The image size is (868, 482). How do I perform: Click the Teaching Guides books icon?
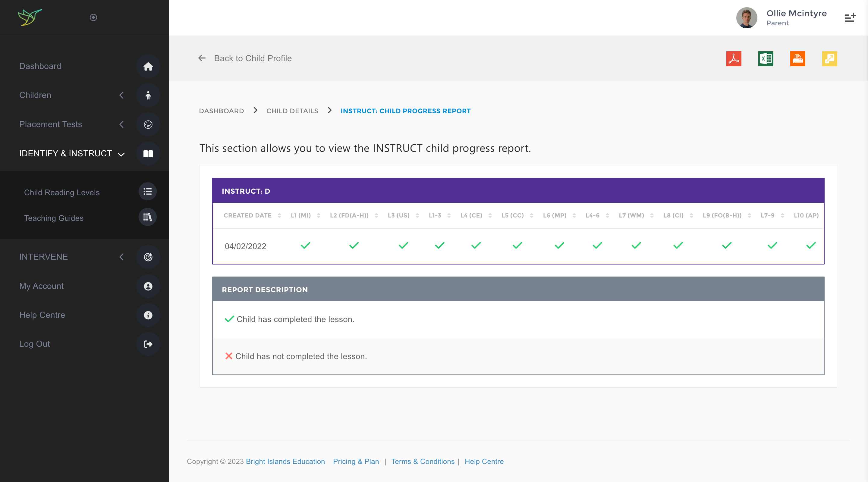(x=148, y=217)
